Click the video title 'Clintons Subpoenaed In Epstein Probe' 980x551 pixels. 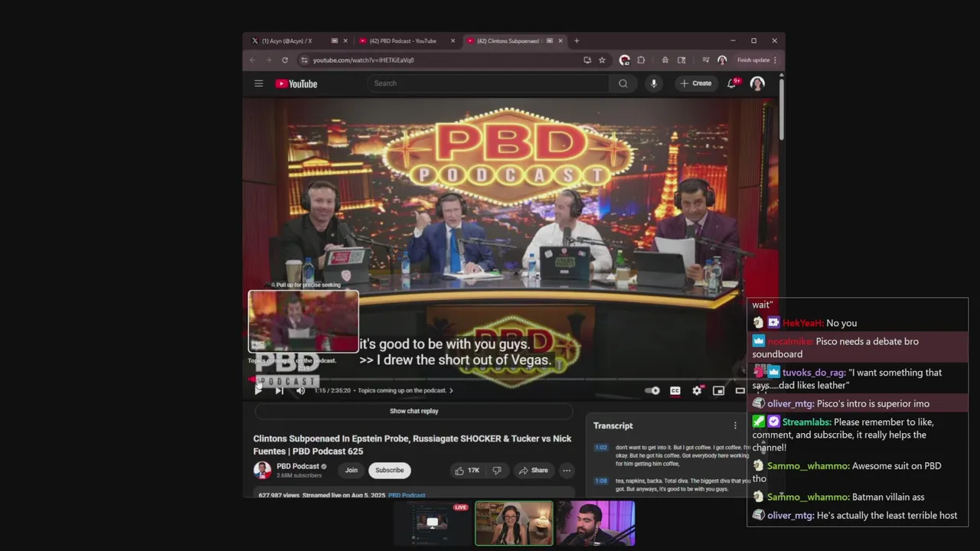413,445
